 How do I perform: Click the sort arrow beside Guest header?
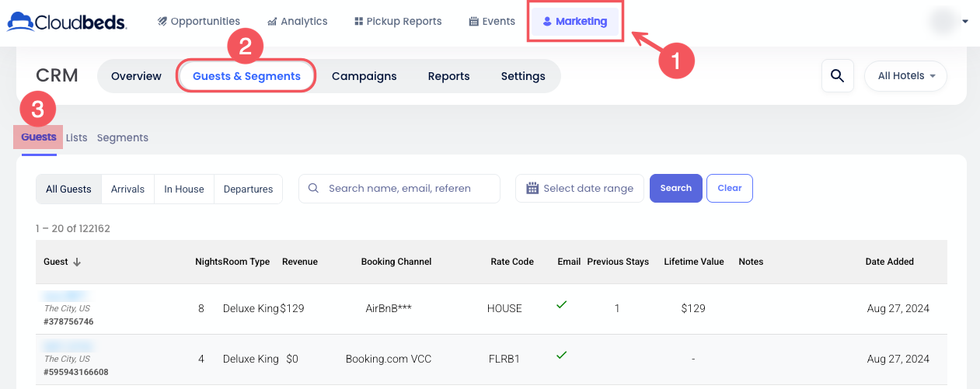[x=77, y=262]
